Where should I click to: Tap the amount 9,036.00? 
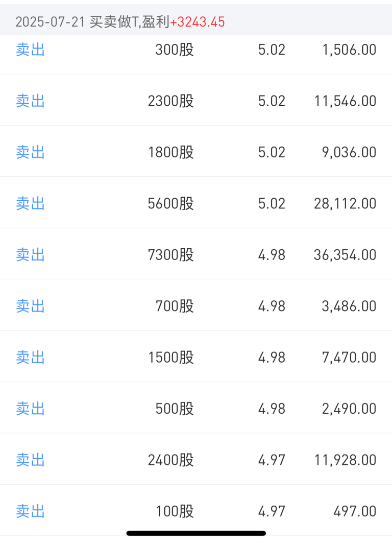(x=349, y=152)
